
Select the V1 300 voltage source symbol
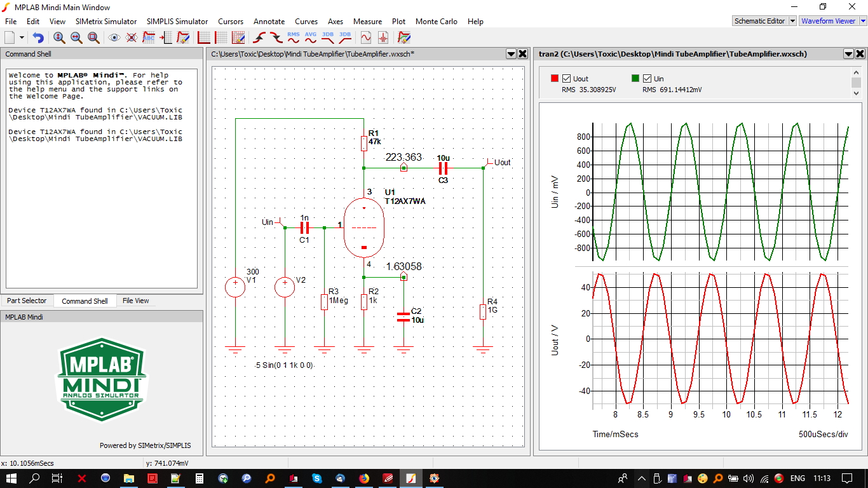point(235,287)
